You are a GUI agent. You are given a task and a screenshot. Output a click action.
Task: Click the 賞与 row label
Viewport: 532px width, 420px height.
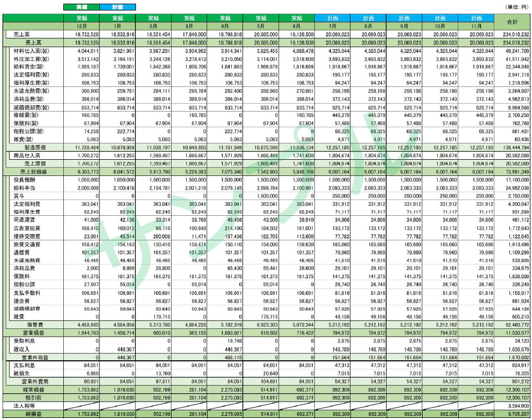click(x=19, y=196)
